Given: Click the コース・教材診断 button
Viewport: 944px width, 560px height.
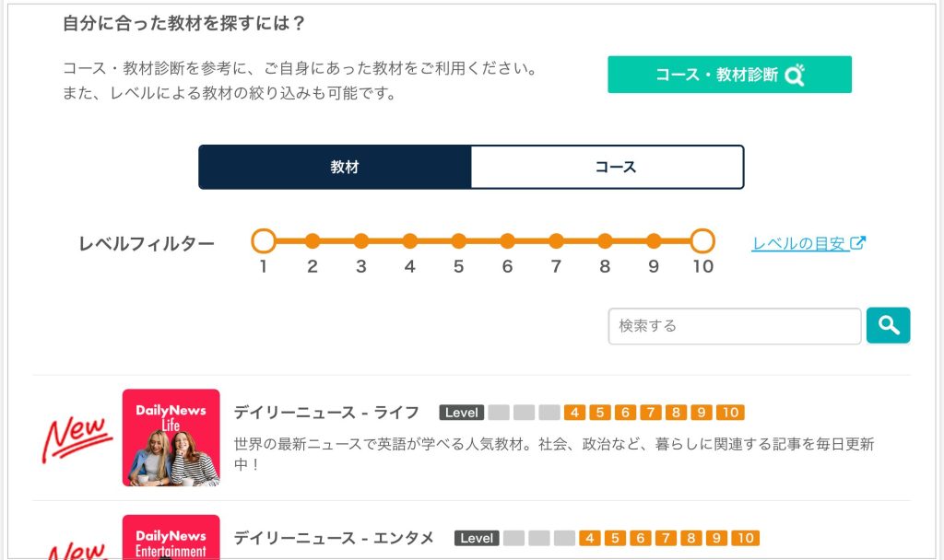Looking at the screenshot, I should click(x=729, y=75).
